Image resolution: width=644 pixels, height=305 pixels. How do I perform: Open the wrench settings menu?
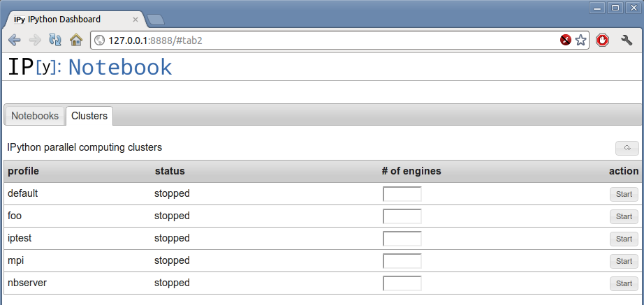[x=627, y=40]
